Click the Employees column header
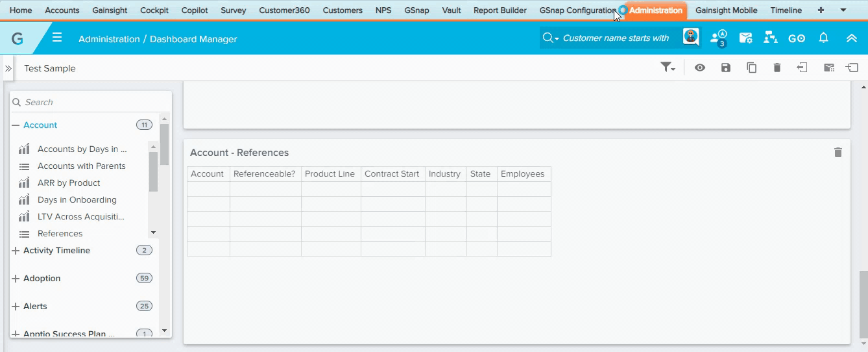The height and width of the screenshot is (352, 868). point(523,174)
